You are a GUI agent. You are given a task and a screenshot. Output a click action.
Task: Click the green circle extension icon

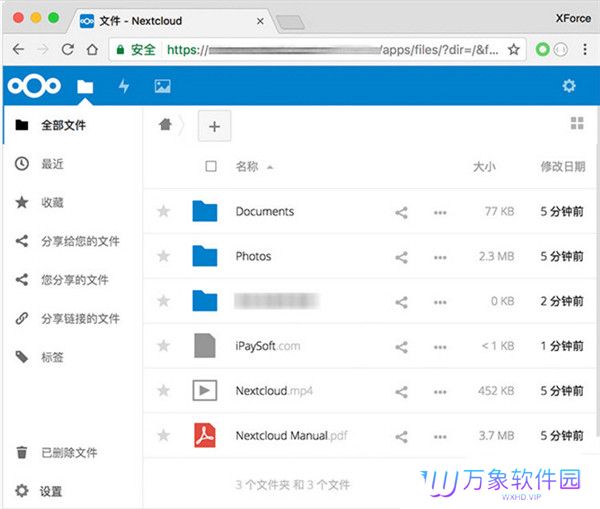point(542,49)
